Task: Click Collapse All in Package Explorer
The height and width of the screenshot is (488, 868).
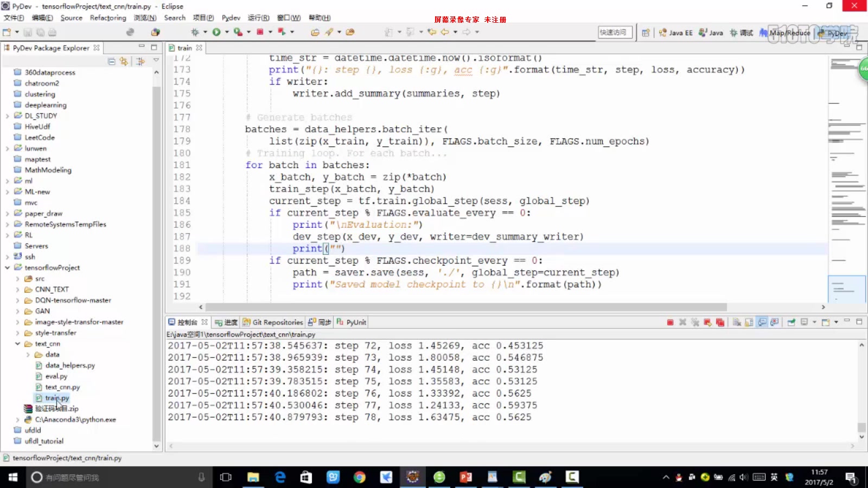Action: coord(111,61)
